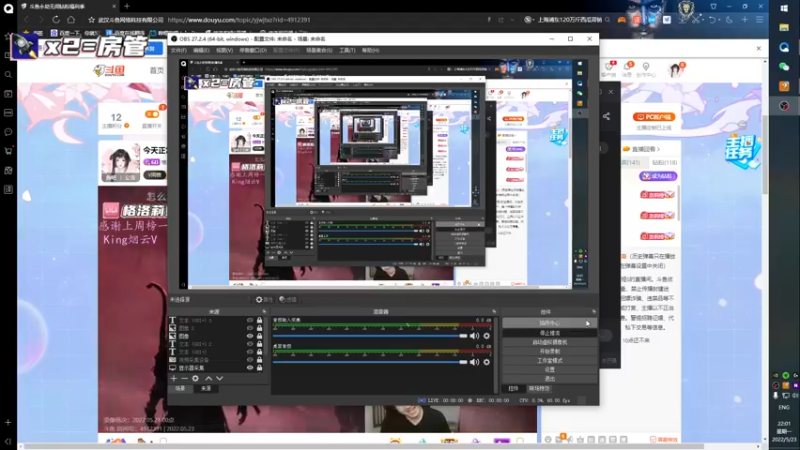Image resolution: width=800 pixels, height=450 pixels.
Task: Click the 启动虚拟摄像机 button
Action: [549, 342]
